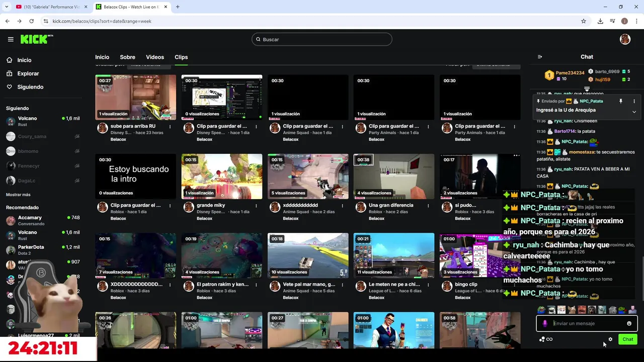Open options for 'si pudo...' clip
This screenshot has height=362, width=644.
tap(514, 205)
